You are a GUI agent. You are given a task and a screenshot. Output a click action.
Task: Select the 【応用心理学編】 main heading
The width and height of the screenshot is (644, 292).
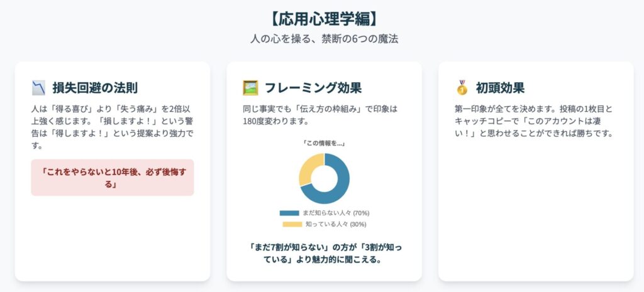point(322,19)
